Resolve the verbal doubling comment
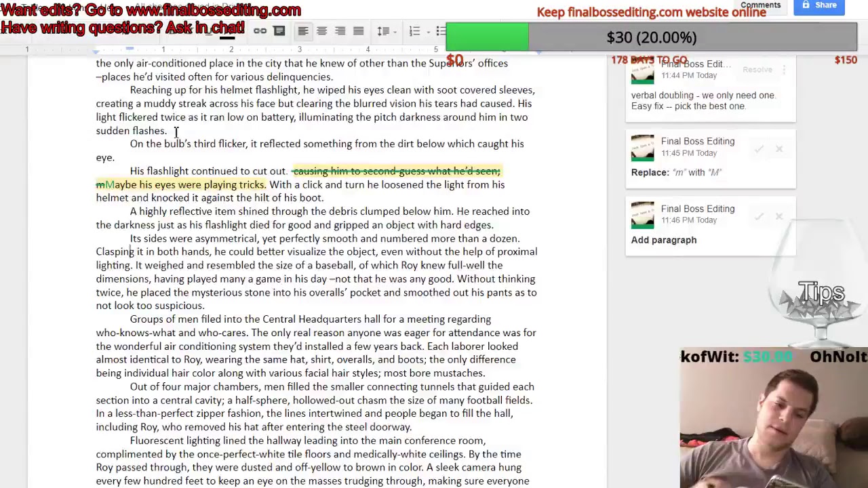 tap(757, 70)
